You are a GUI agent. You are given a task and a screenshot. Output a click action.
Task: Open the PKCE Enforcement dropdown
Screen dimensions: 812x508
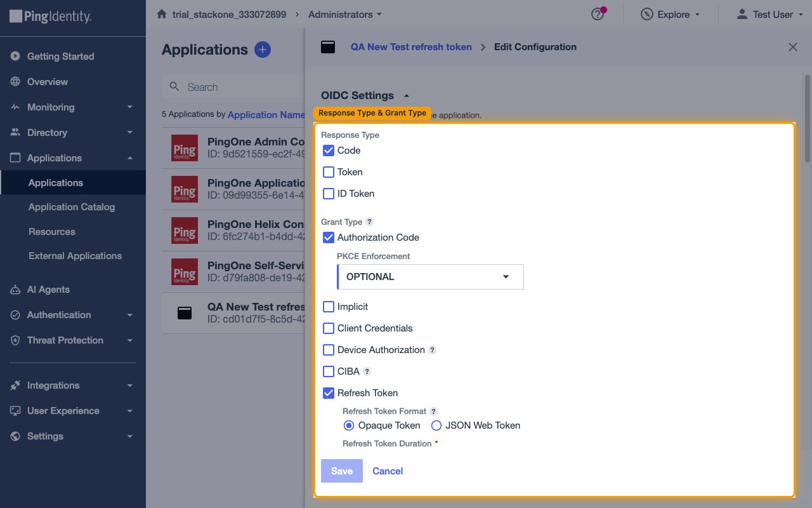[430, 277]
